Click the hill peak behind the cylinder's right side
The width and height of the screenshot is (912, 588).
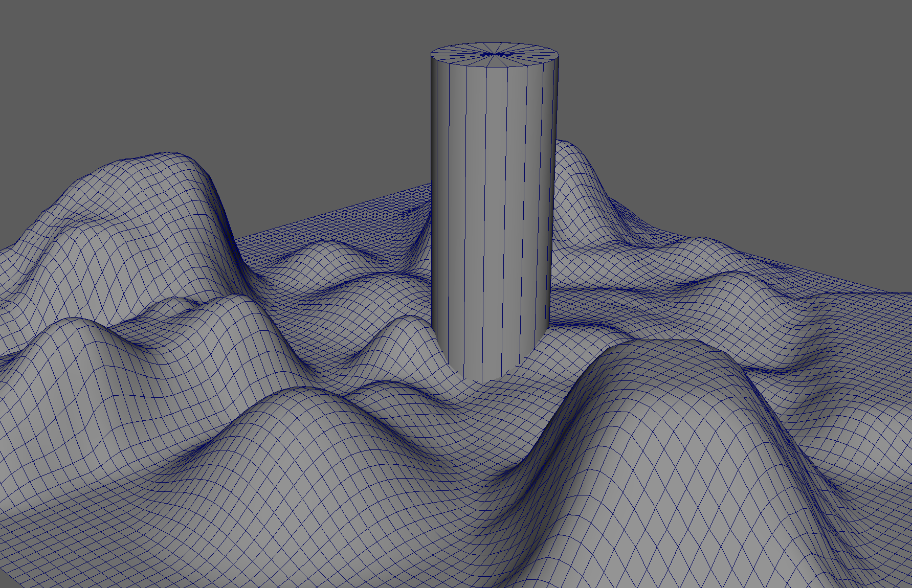point(568,146)
